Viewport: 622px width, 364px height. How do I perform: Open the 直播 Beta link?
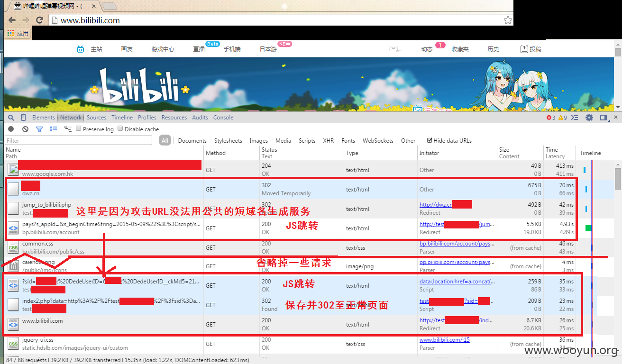tap(199, 49)
